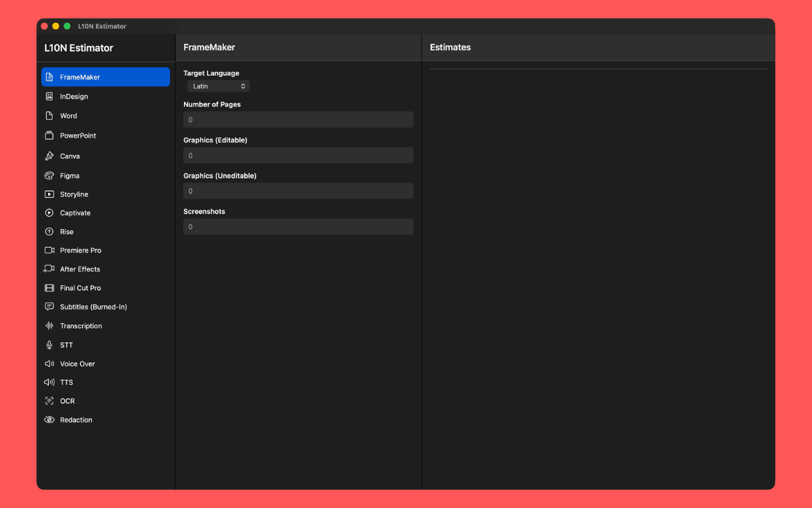The image size is (812, 508).
Task: Select the Word page icon
Action: 49,116
